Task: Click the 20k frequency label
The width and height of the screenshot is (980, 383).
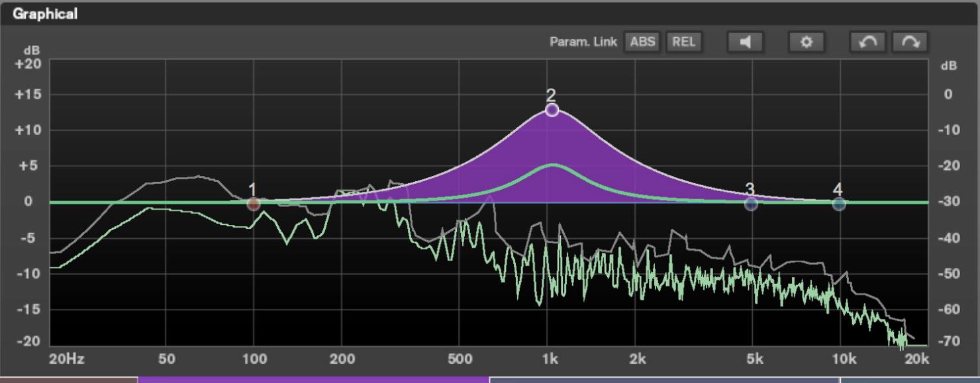Action: click(x=916, y=360)
